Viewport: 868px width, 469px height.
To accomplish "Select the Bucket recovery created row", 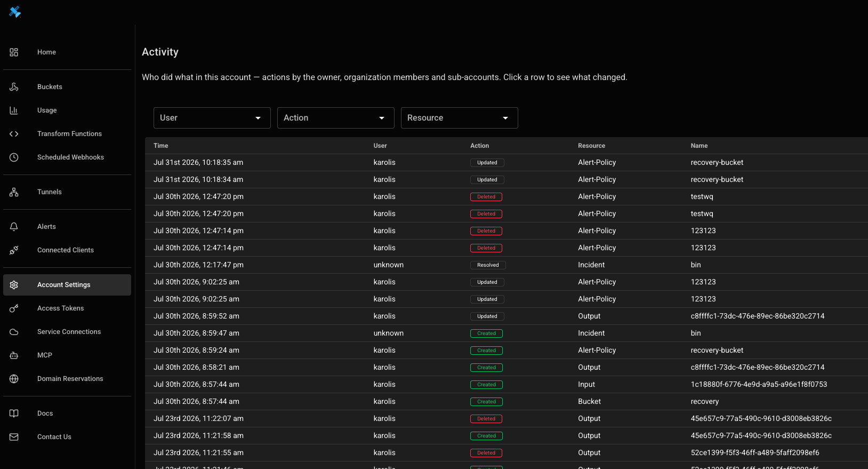I will [x=507, y=402].
